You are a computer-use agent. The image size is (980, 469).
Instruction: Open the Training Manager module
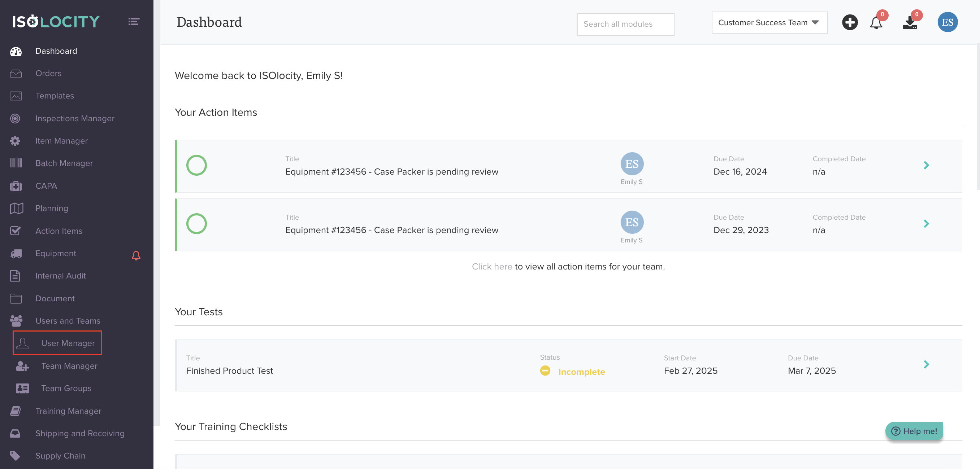pos(68,411)
